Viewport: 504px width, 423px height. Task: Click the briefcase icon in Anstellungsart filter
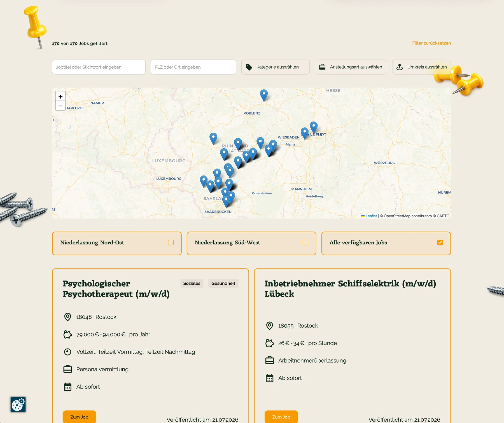[322, 67]
